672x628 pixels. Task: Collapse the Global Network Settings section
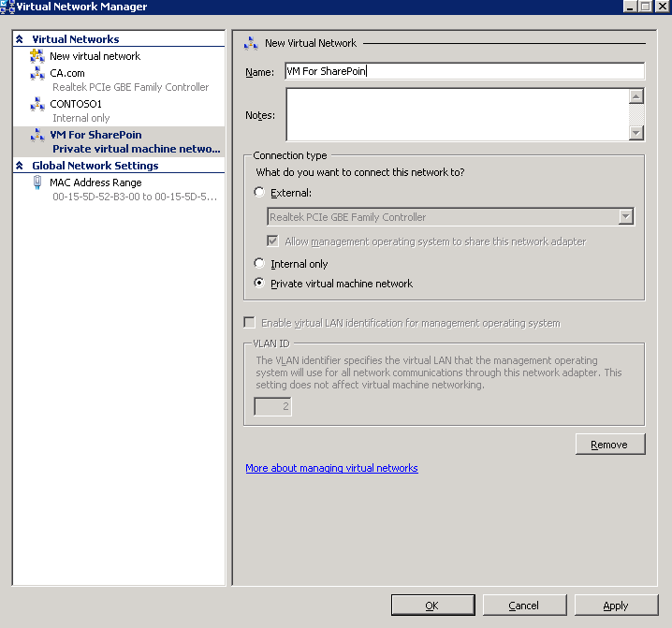20,166
